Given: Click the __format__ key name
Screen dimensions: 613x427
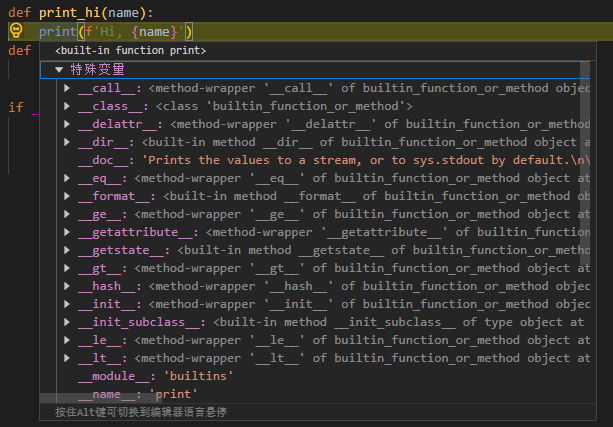Looking at the screenshot, I should [x=114, y=196].
